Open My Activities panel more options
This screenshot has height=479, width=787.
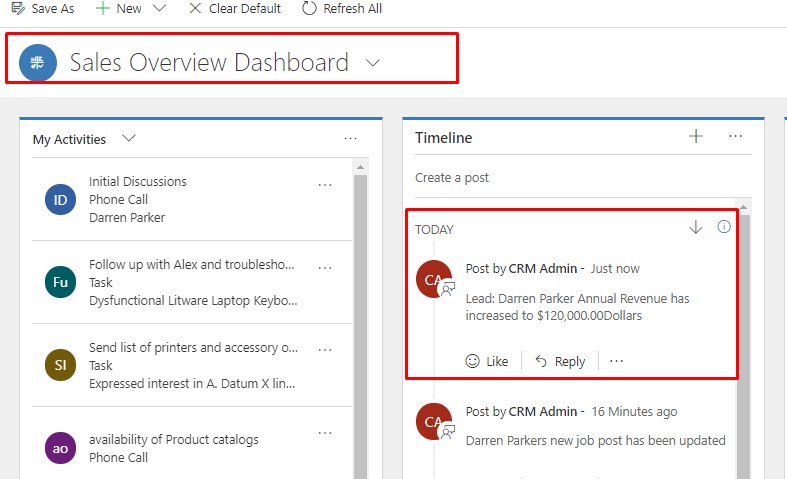350,139
